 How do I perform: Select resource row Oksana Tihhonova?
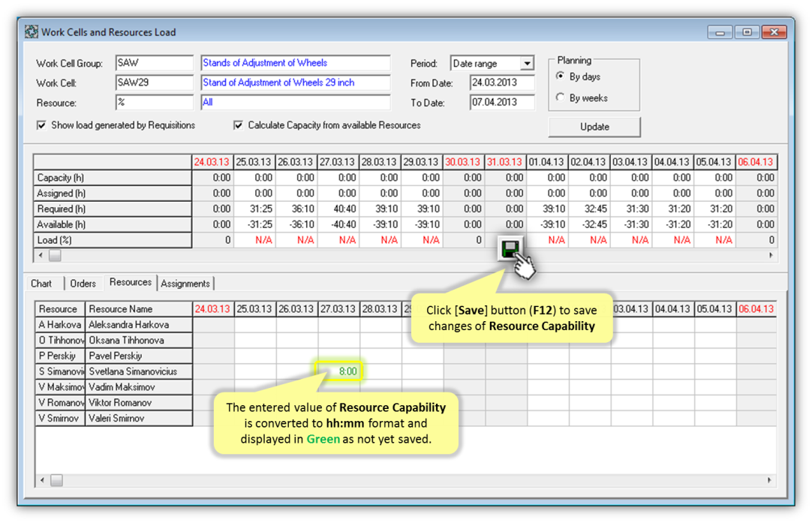point(140,340)
